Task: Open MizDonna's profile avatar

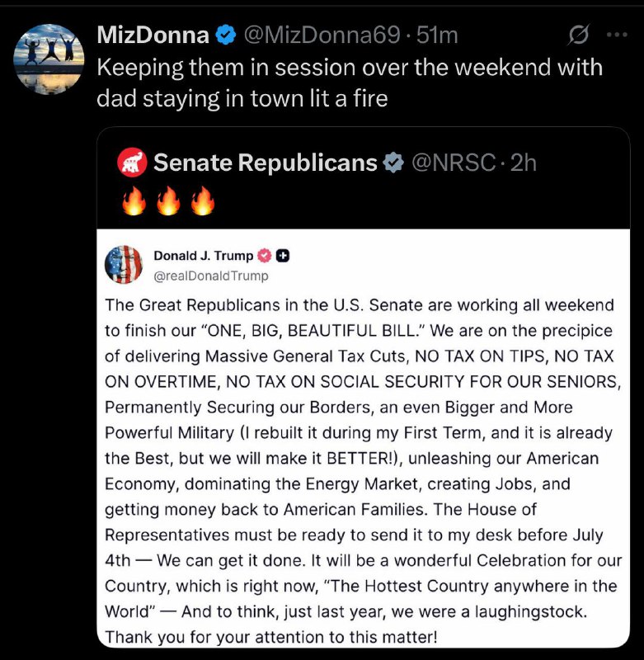Action: [x=49, y=59]
